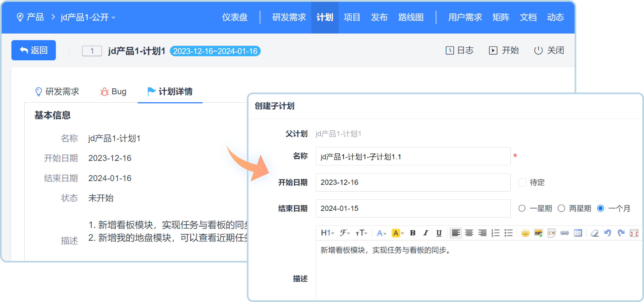Click the italic formatting icon
Viewport: 644px width, 302px height.
point(425,233)
